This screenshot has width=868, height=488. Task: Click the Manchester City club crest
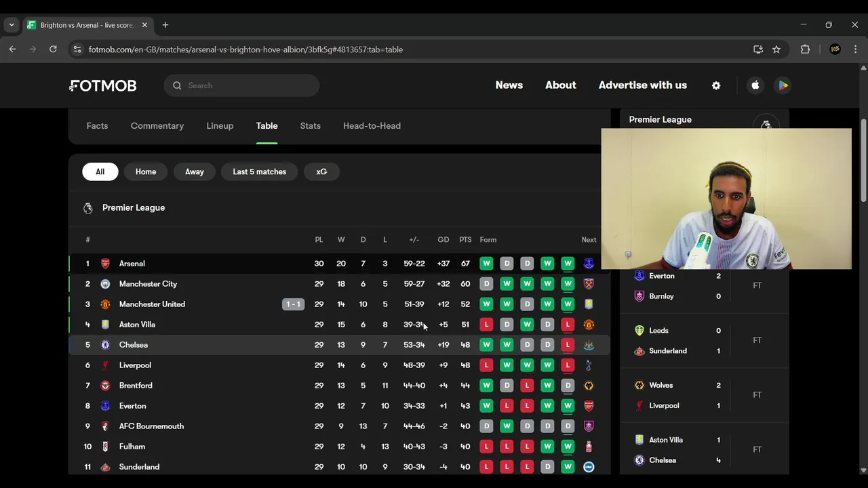tap(105, 284)
